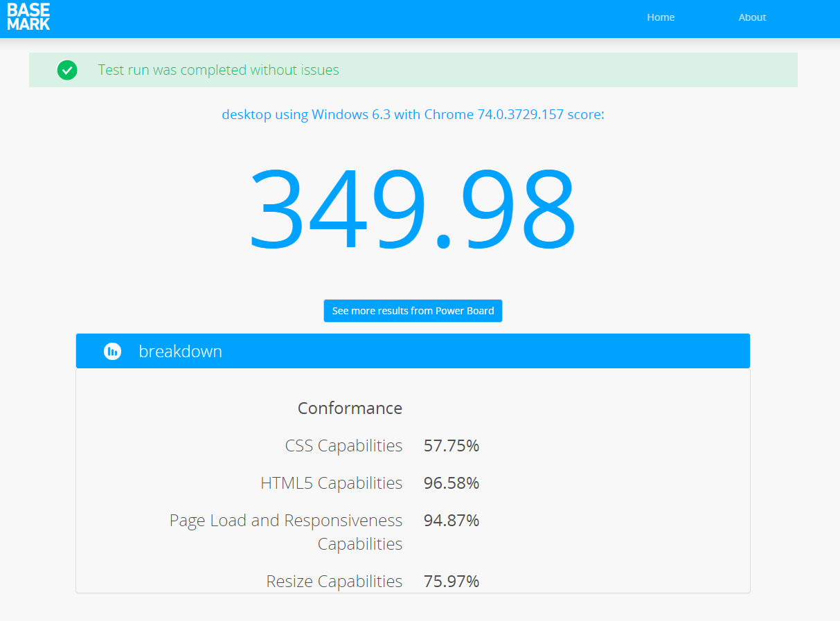Click the green checkmark success icon

(x=67, y=70)
